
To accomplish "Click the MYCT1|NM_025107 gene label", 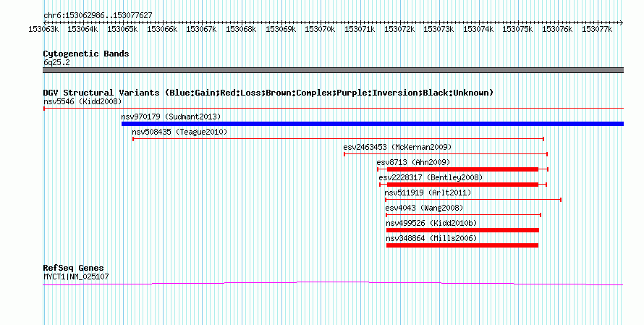I will point(77,277).
